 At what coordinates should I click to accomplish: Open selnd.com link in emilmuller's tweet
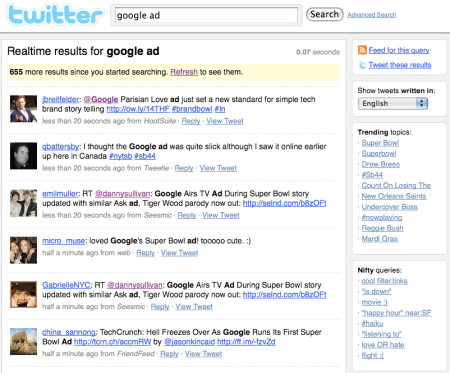[285, 203]
